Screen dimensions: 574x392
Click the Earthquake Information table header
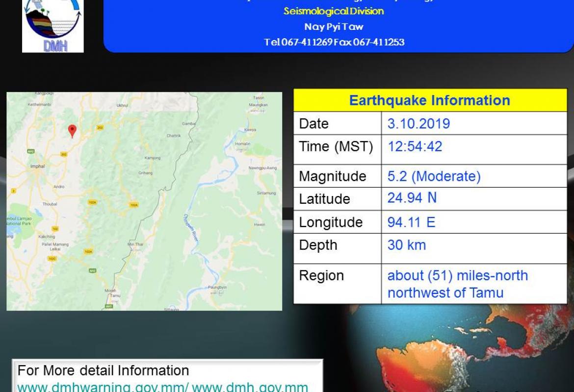point(430,100)
